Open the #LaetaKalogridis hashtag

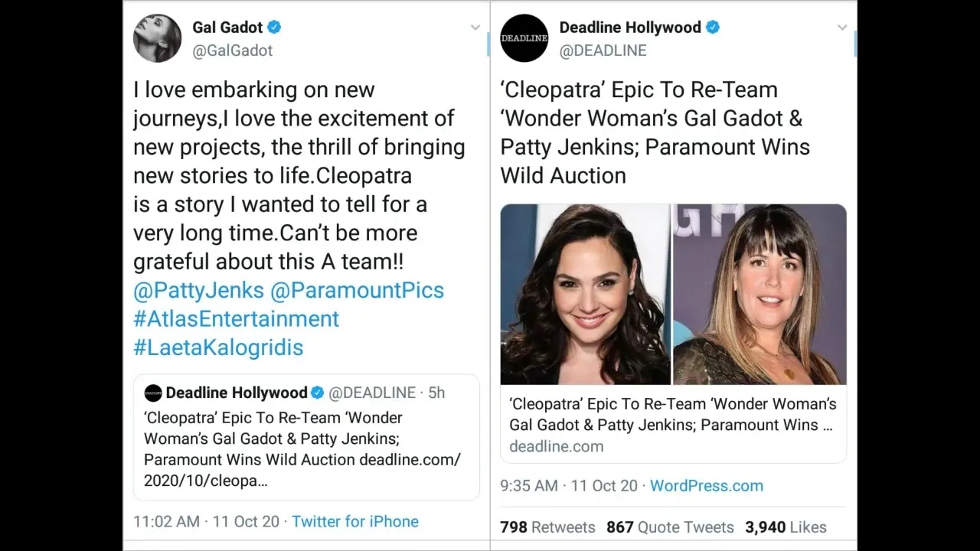[218, 347]
